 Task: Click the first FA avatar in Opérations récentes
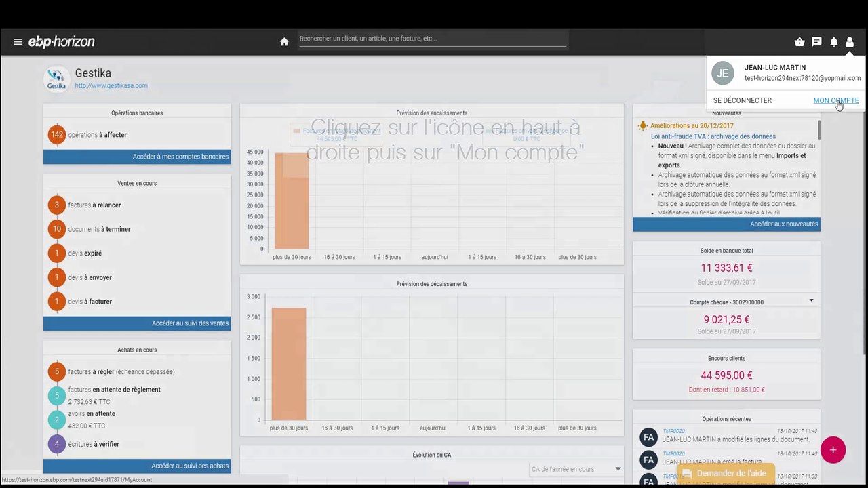point(649,437)
